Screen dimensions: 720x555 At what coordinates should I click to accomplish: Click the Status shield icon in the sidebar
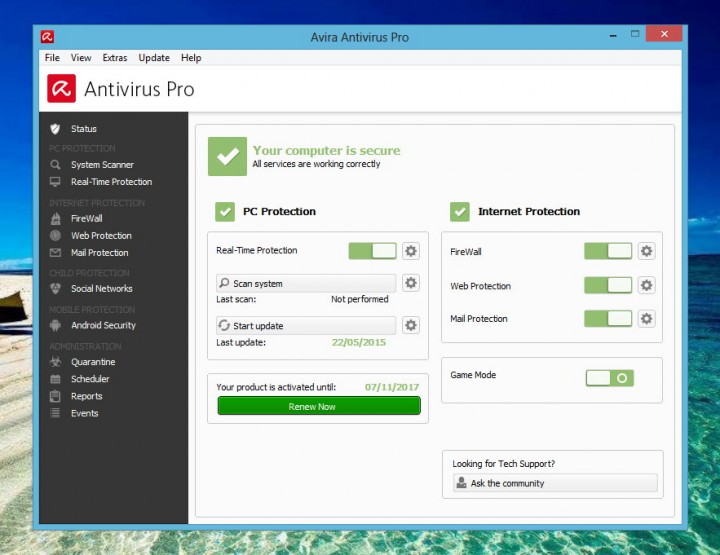click(55, 129)
